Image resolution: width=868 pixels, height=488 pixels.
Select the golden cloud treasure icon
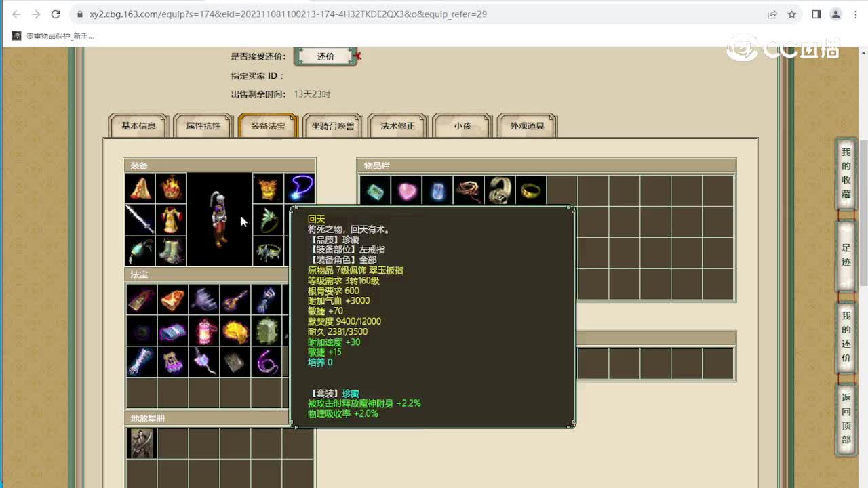click(235, 331)
